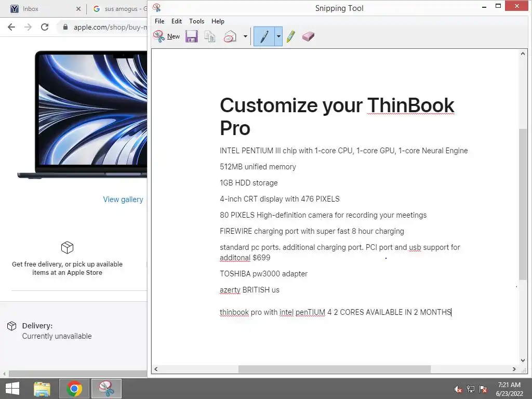Click 'standard pc ports' line

pos(340,252)
